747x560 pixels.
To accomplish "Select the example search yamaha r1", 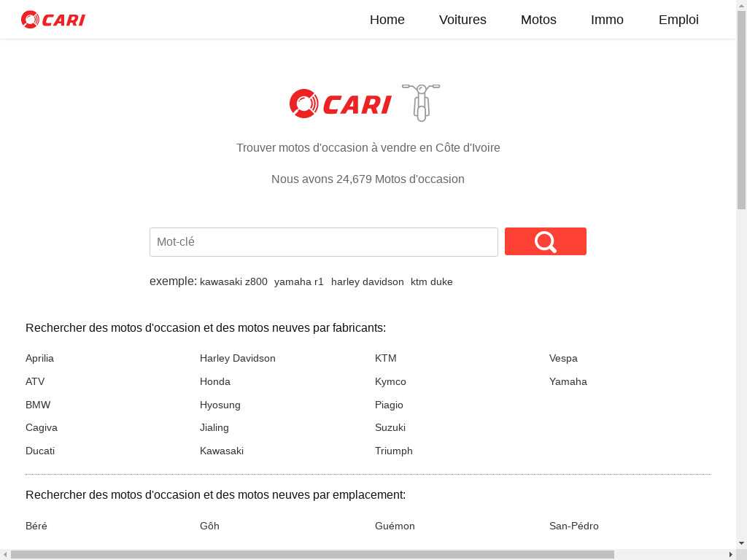I will coord(298,282).
